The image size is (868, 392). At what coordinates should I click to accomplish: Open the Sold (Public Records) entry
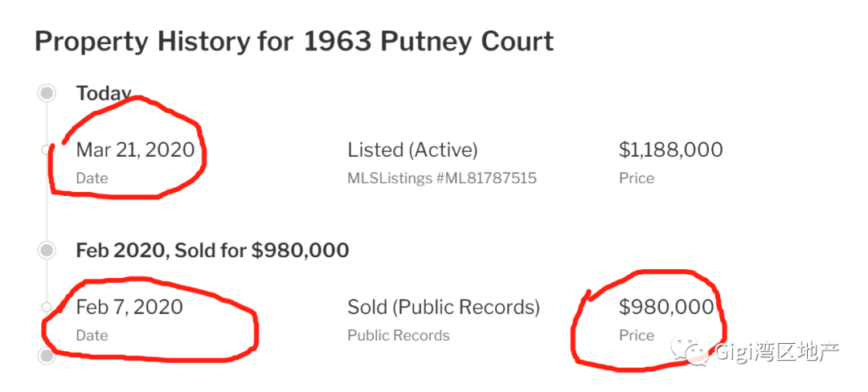(444, 307)
